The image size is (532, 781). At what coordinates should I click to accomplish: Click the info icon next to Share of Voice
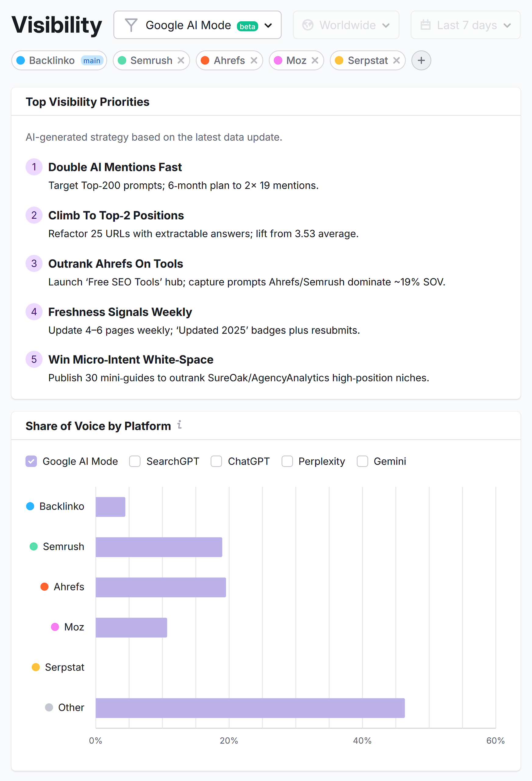[x=180, y=426]
